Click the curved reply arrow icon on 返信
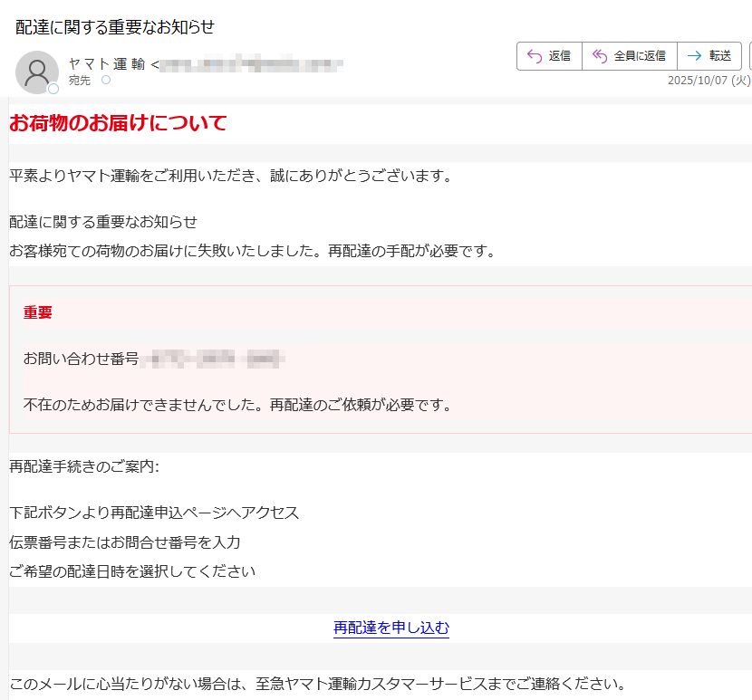 pos(532,55)
